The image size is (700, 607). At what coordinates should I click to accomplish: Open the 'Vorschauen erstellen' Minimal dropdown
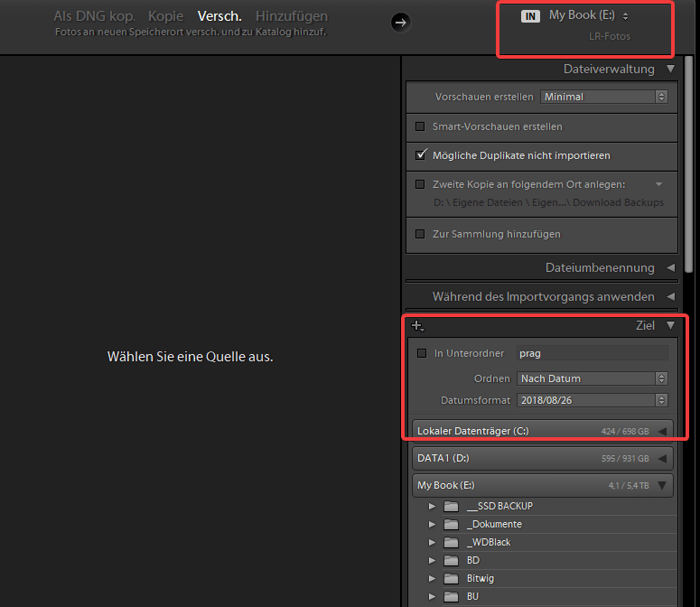pos(604,97)
